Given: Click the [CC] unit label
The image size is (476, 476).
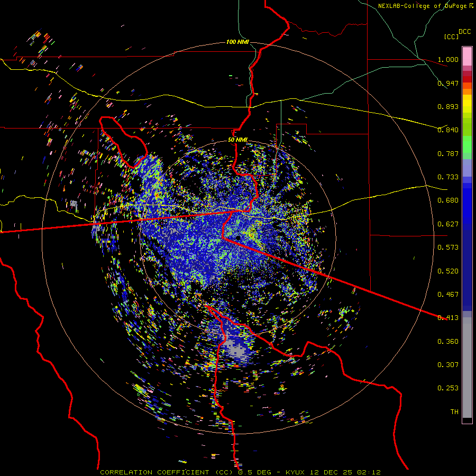Looking at the screenshot, I should tap(452, 36).
